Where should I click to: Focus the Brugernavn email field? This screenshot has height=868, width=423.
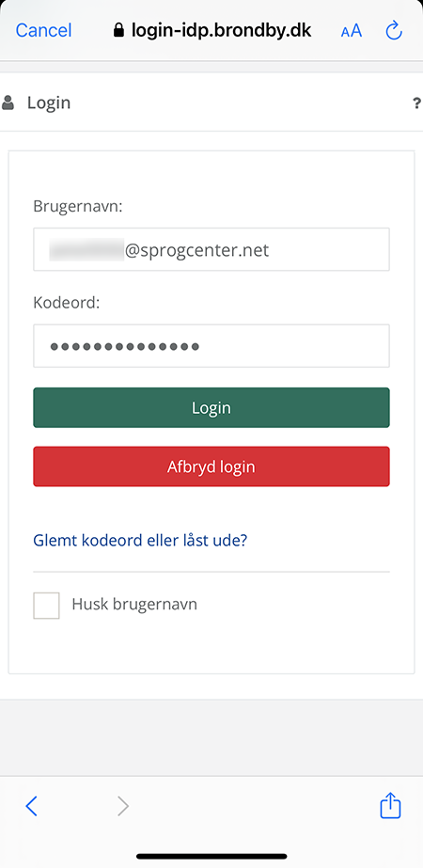211,249
